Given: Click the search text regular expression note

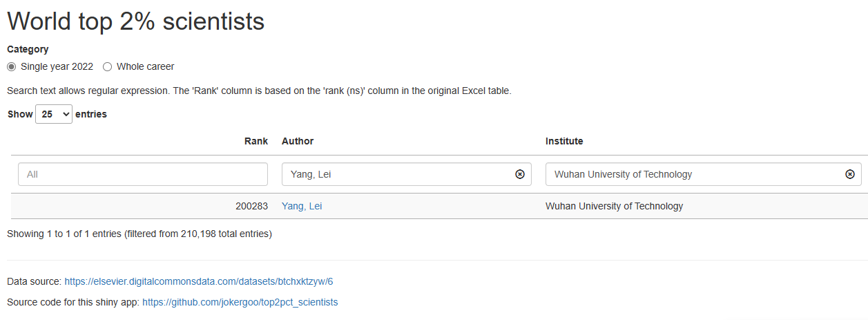Looking at the screenshot, I should point(259,91).
